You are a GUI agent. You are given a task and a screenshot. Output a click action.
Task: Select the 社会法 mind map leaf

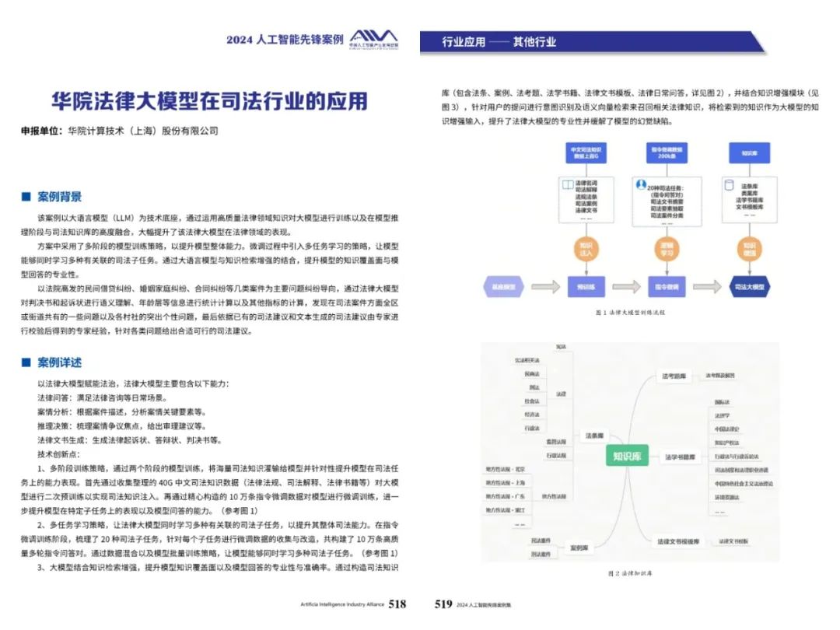coord(532,401)
